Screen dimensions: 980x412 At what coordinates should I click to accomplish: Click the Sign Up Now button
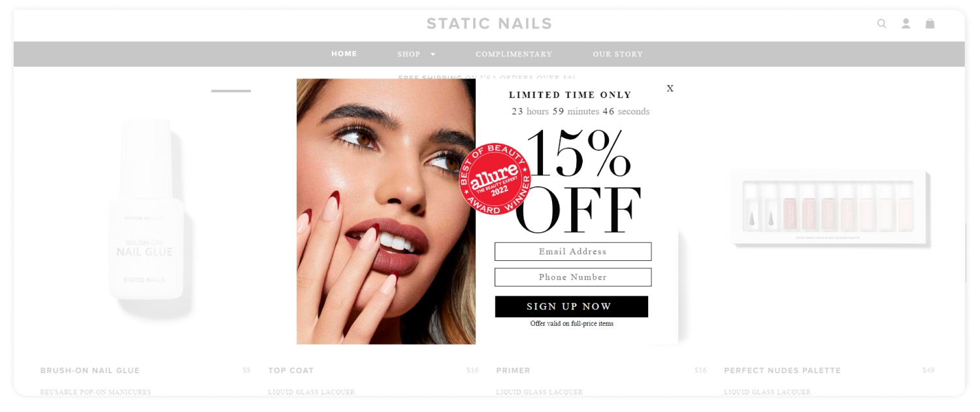(572, 307)
